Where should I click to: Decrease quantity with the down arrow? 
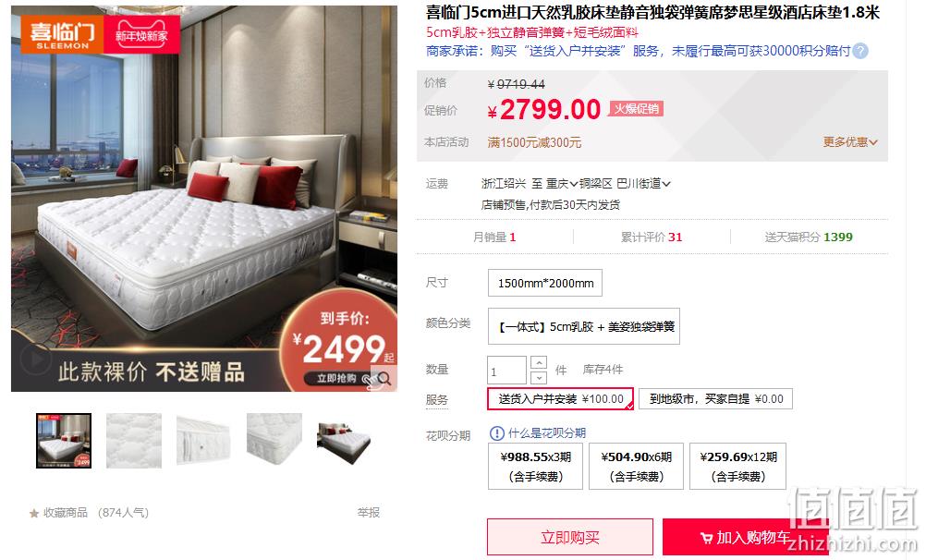point(539,377)
